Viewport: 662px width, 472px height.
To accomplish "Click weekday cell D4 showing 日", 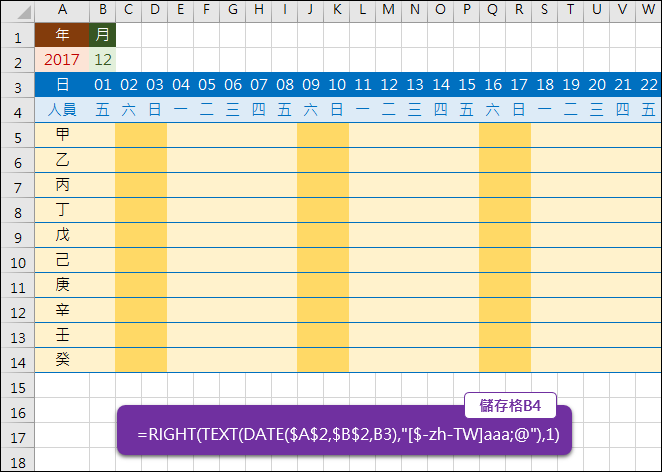I will (155, 110).
